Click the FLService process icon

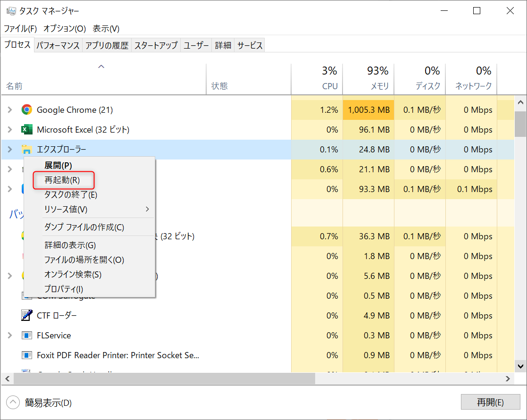26,336
